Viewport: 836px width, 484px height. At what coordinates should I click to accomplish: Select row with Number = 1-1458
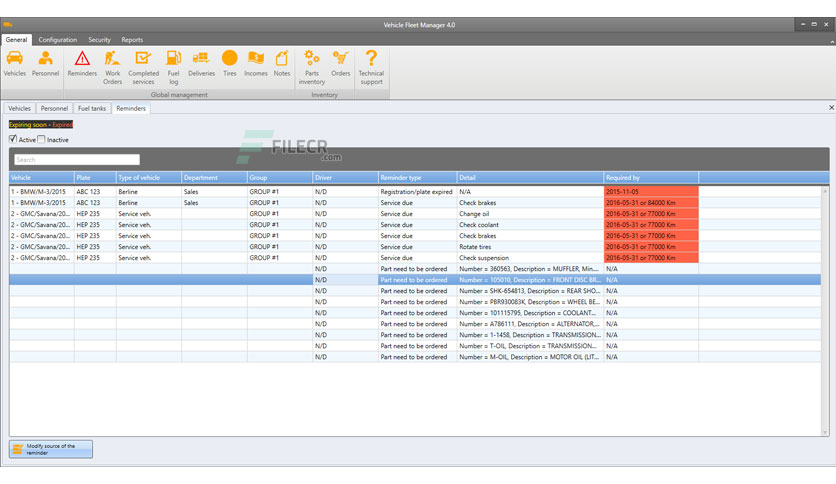(x=415, y=335)
